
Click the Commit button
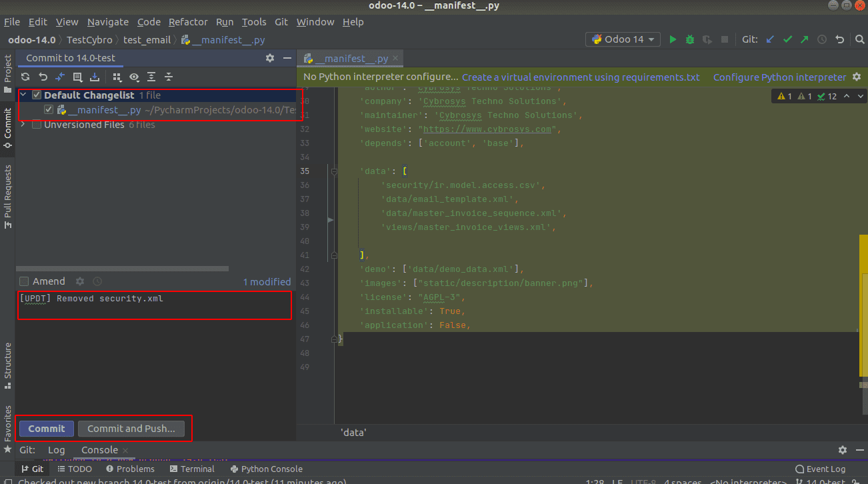tap(47, 429)
